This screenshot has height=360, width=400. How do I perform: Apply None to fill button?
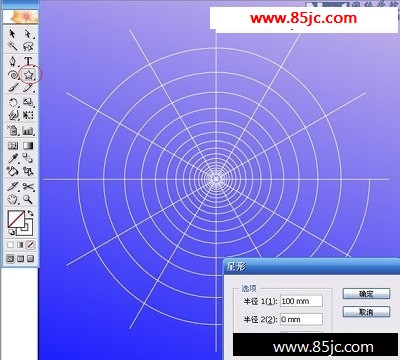point(30,245)
